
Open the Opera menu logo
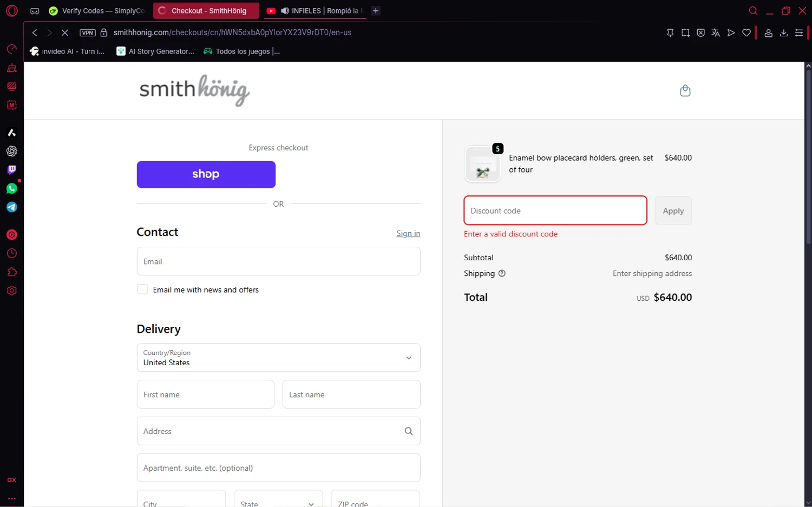[11, 10]
